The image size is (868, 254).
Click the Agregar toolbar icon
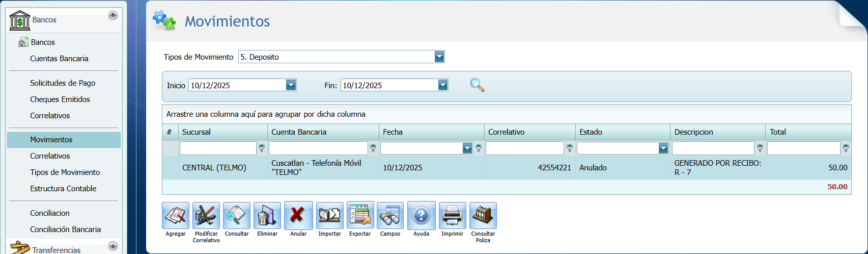[176, 216]
